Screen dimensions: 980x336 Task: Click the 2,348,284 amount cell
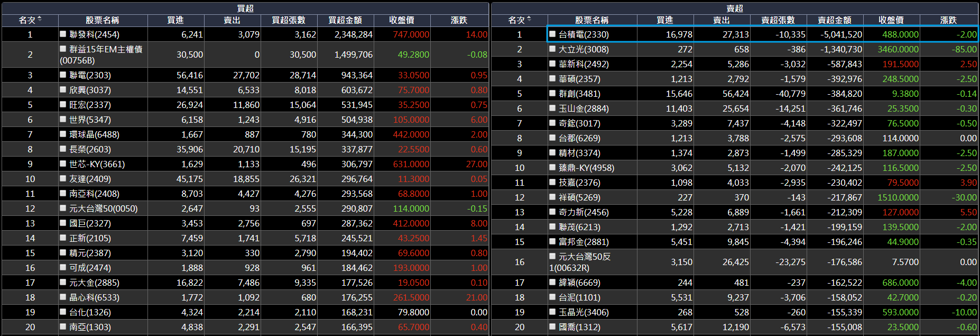(345, 34)
